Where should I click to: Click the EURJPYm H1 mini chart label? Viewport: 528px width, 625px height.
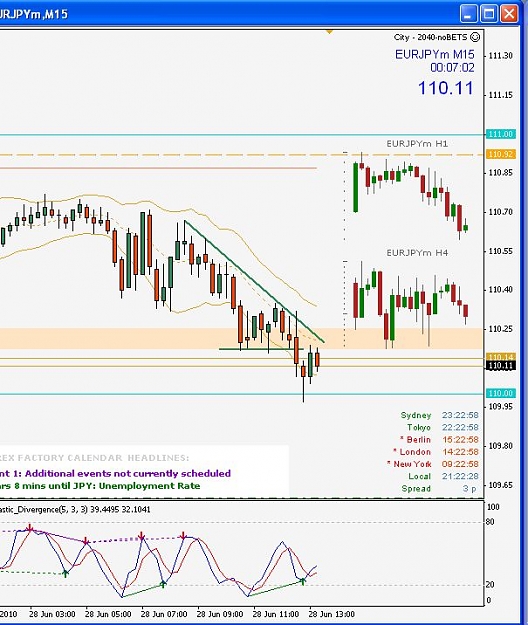pyautogui.click(x=417, y=143)
